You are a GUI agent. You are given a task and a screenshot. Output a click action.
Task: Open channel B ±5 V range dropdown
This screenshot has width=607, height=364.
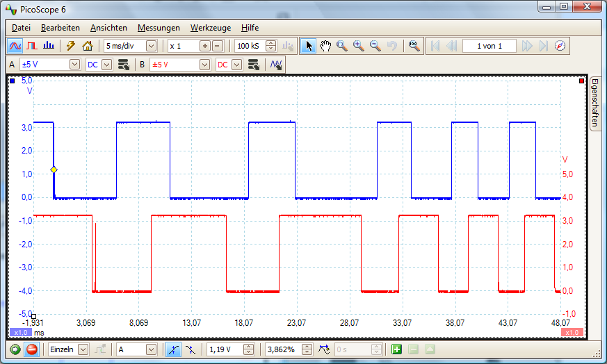coord(204,65)
